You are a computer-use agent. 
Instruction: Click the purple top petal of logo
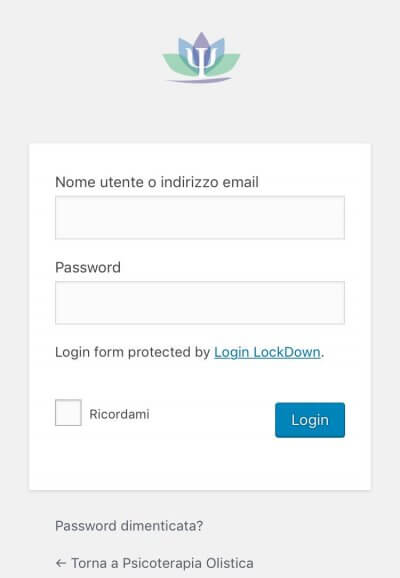[x=201, y=41]
